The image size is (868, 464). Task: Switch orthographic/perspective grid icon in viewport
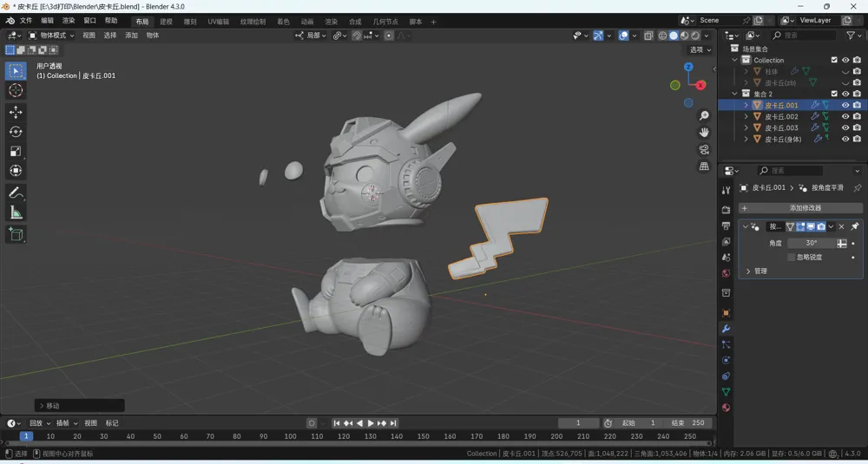pos(704,166)
